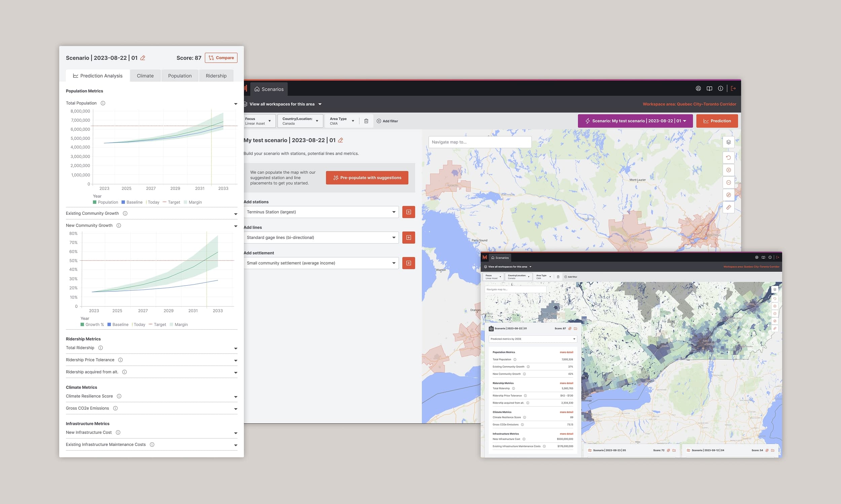This screenshot has height=504, width=841.
Task: Click the Navigate map to search field
Action: click(480, 142)
